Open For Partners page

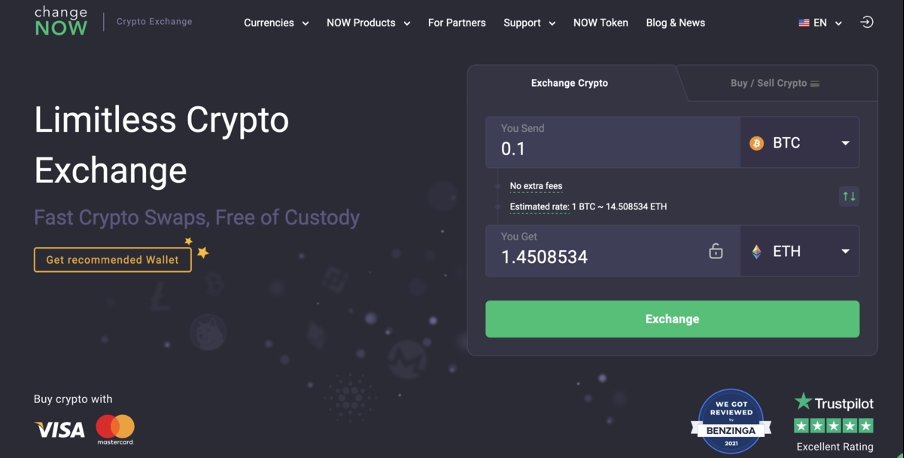[x=457, y=23]
